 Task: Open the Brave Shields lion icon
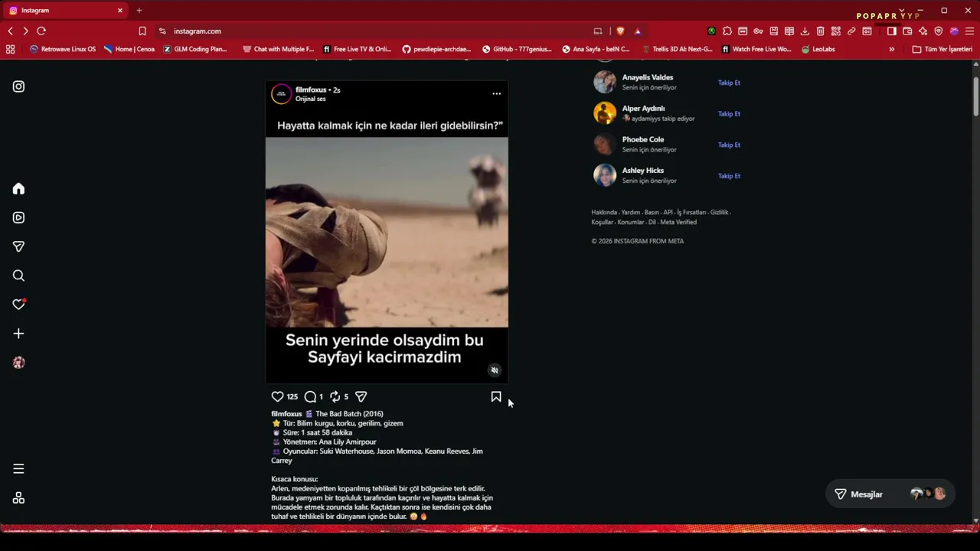click(620, 31)
